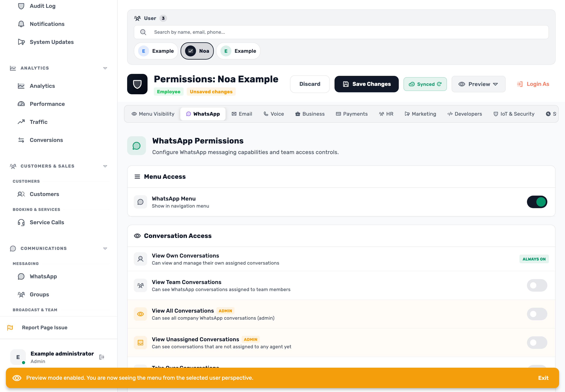Viewport: 565px width, 392px height.
Task: Go to the IoT & Security tab
Action: [x=514, y=114]
